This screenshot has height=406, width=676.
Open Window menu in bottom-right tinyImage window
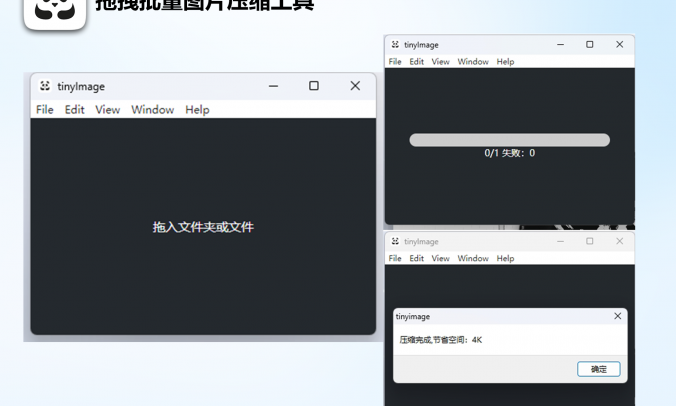point(473,258)
